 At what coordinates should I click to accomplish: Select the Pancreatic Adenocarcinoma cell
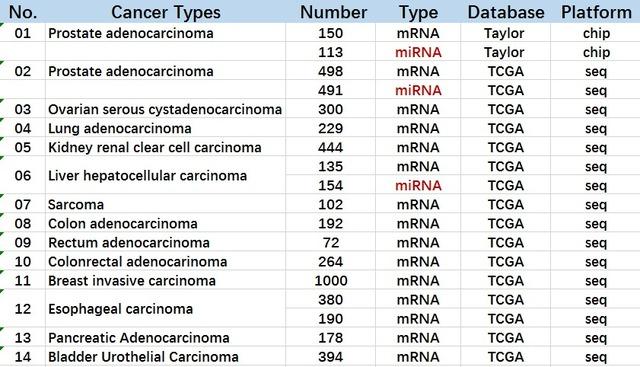(x=165, y=338)
